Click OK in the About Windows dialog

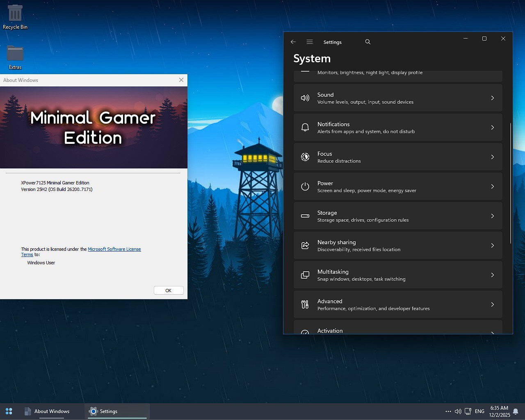168,290
